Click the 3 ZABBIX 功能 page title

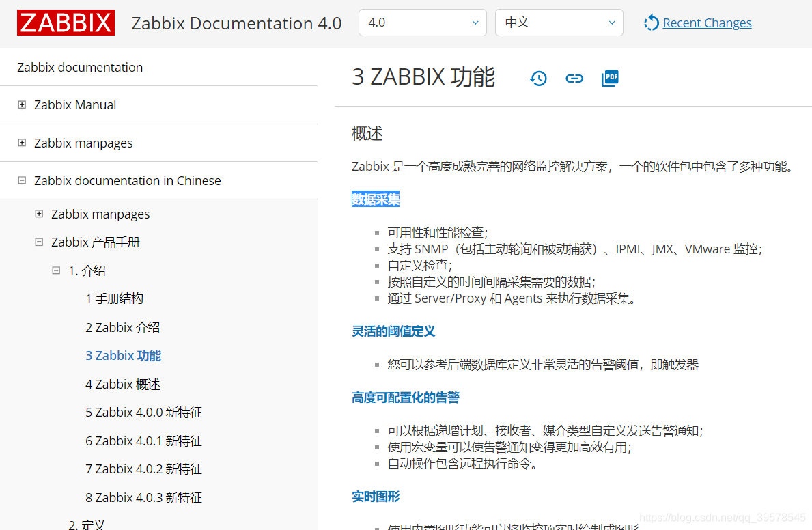pyautogui.click(x=423, y=77)
